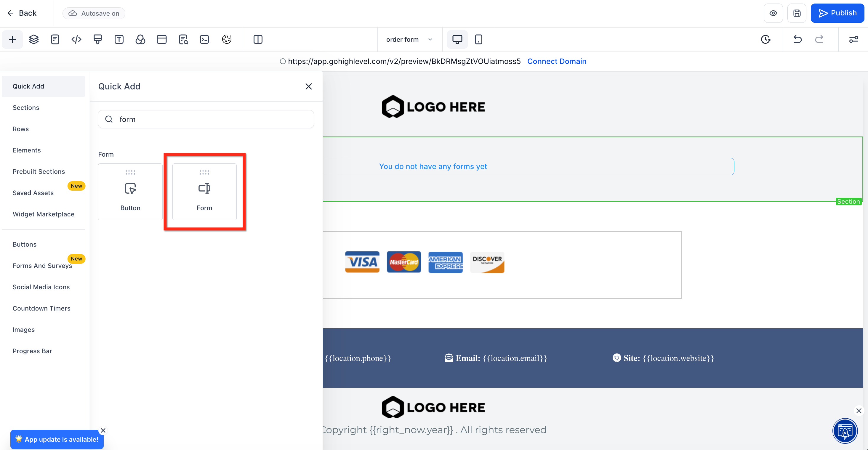Select Prebuilt Sections in sidebar
The image size is (868, 450).
[39, 171]
